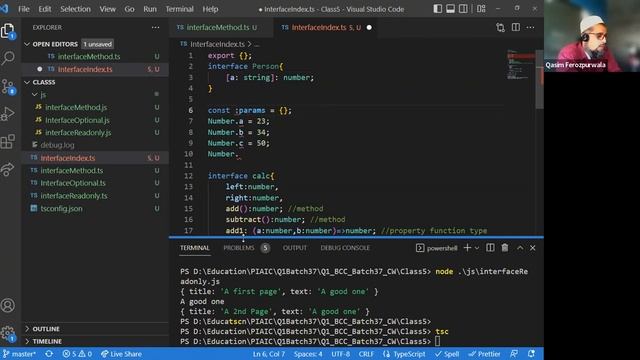The width and height of the screenshot is (640, 360).
Task: Select the TERMINAL panel tab
Action: click(x=195, y=248)
